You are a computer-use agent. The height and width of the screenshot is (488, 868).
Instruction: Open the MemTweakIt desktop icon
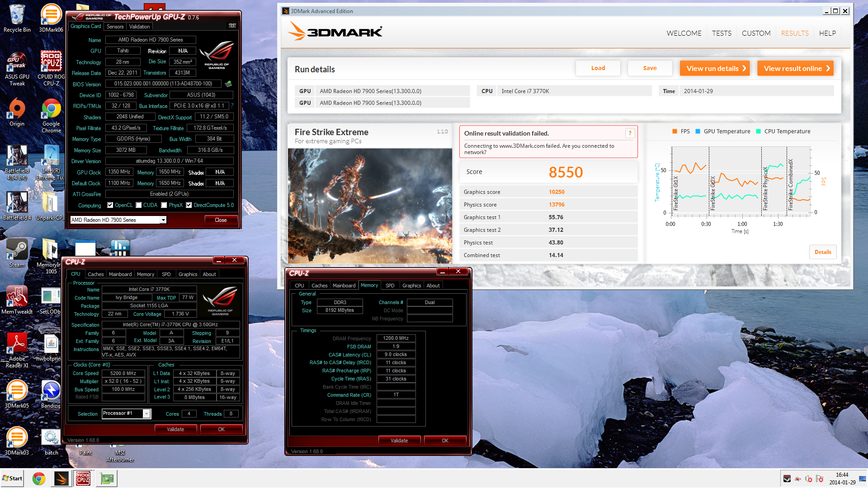[17, 300]
